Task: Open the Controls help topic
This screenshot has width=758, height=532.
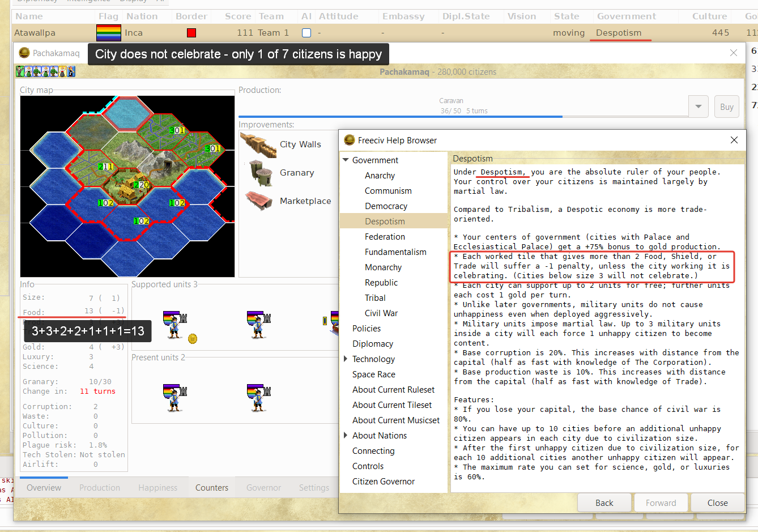Action: (x=368, y=466)
